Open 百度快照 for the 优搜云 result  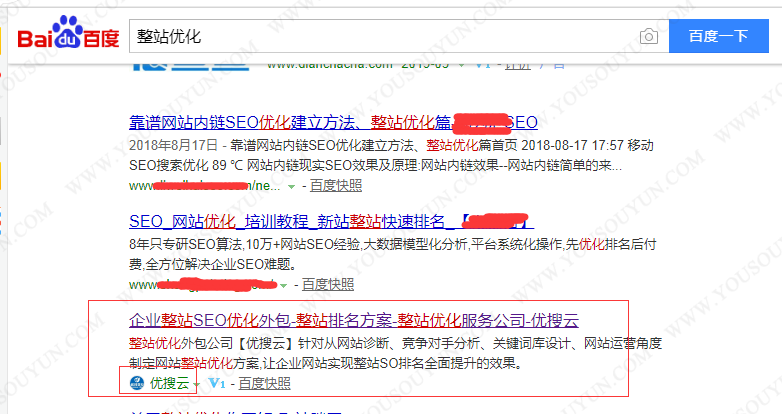[264, 384]
